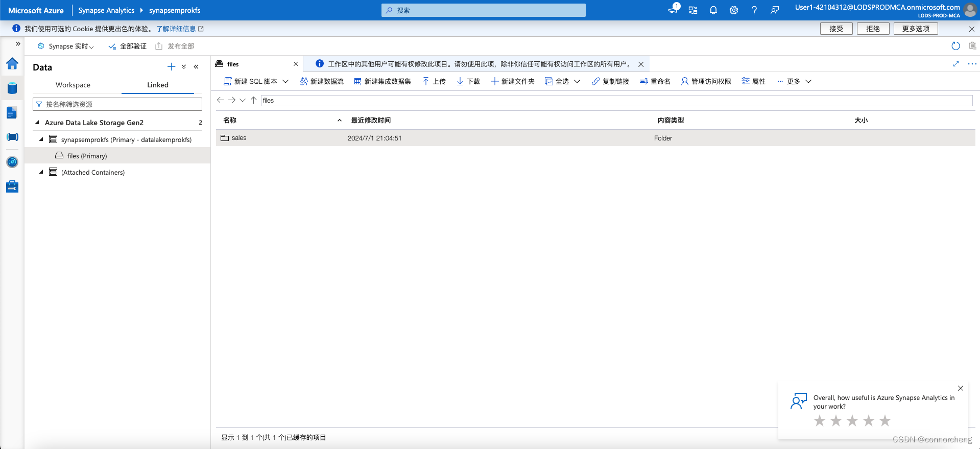Open the directory switcher icon
Viewport: 980px width, 449px height.
(x=693, y=10)
